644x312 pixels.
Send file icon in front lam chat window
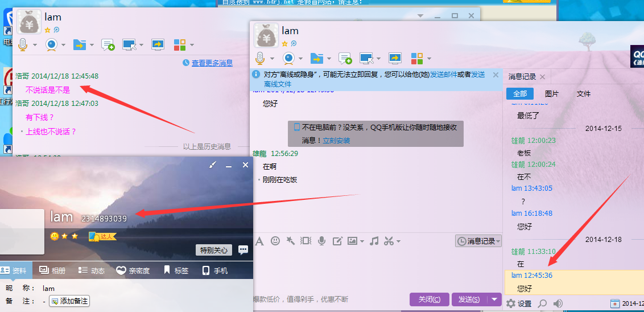[x=317, y=58]
